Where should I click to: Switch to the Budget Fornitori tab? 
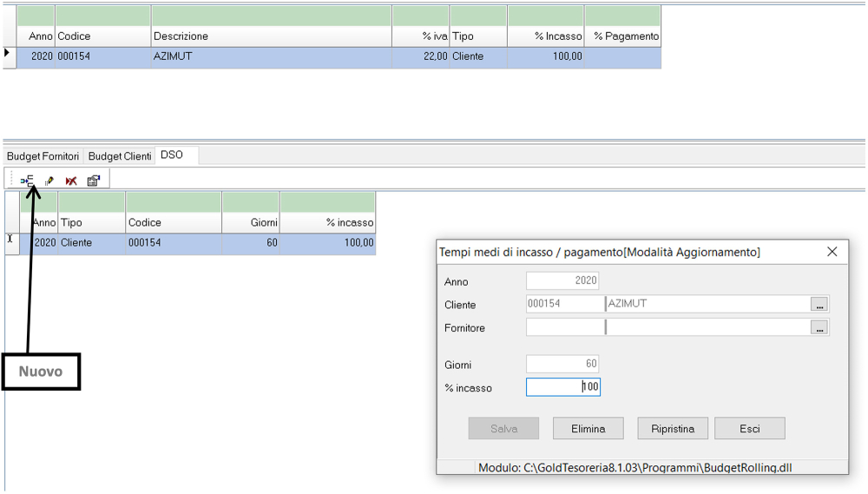point(43,156)
